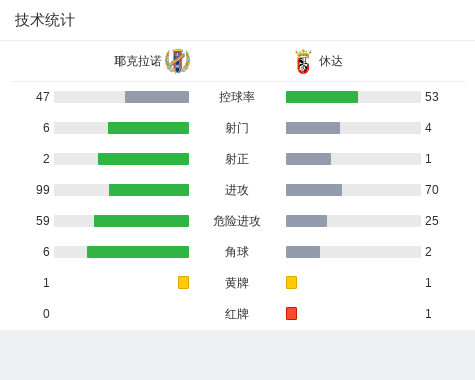The height and width of the screenshot is (380, 475).
Task: Click 休达's grey 角球 bar
Action: click(x=303, y=252)
